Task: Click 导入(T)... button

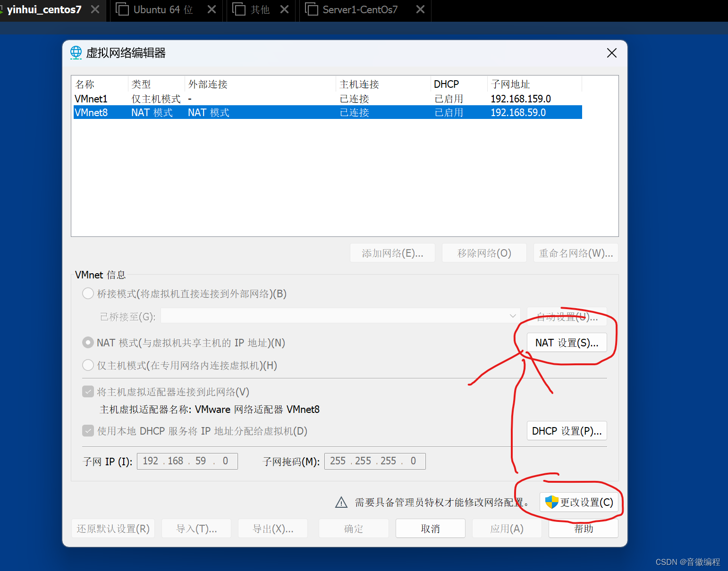Action: pyautogui.click(x=196, y=529)
